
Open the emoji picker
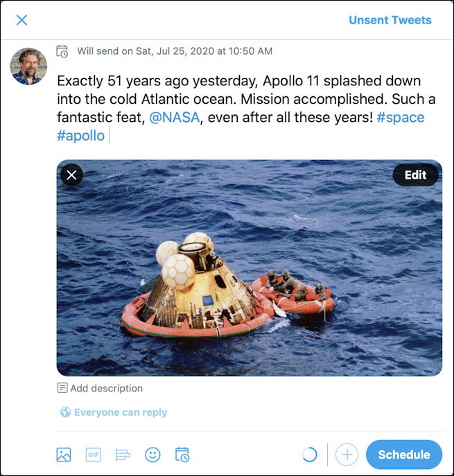152,455
